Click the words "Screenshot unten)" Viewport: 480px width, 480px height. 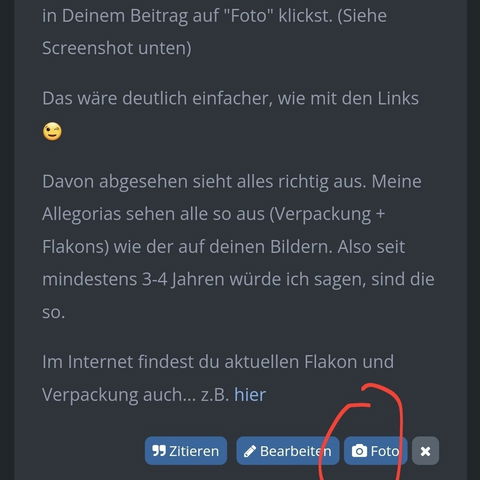[x=117, y=48]
